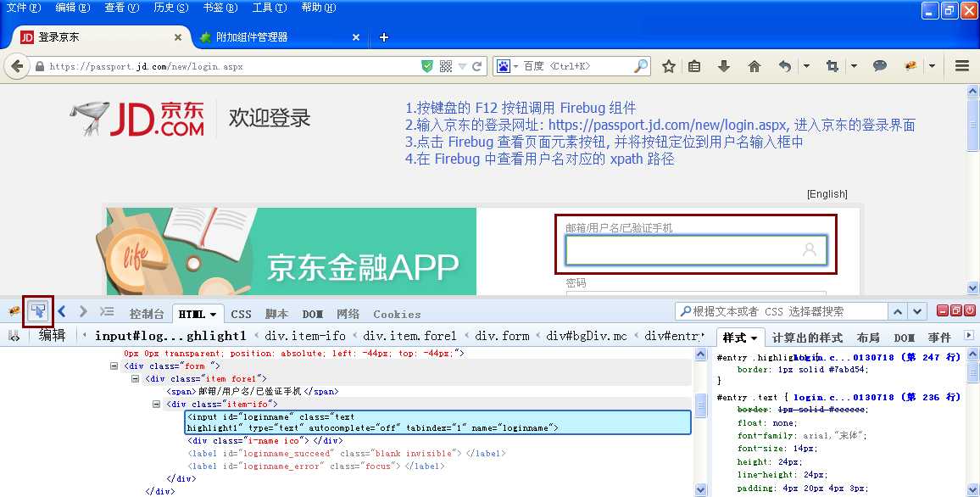Activate the Firebug inspect element tool

38,310
